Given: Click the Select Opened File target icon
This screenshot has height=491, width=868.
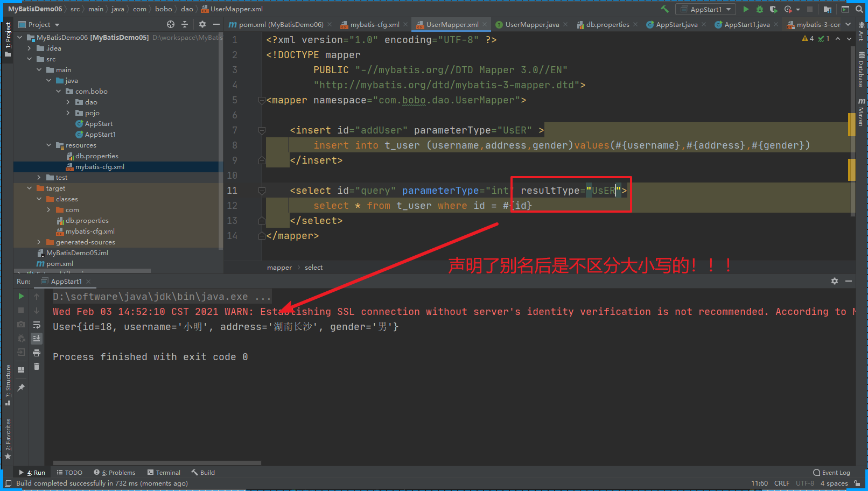Looking at the screenshot, I should pyautogui.click(x=171, y=24).
